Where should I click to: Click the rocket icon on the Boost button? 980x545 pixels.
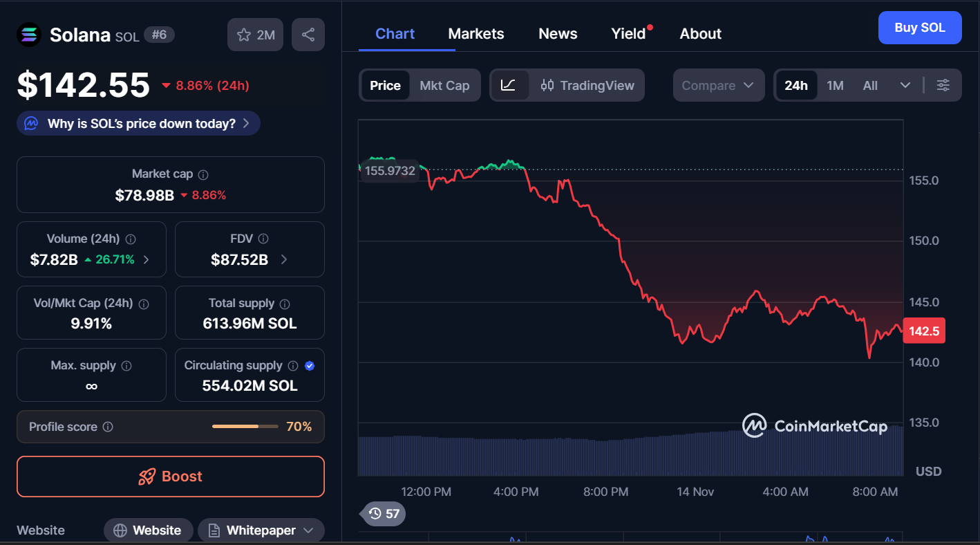(147, 477)
